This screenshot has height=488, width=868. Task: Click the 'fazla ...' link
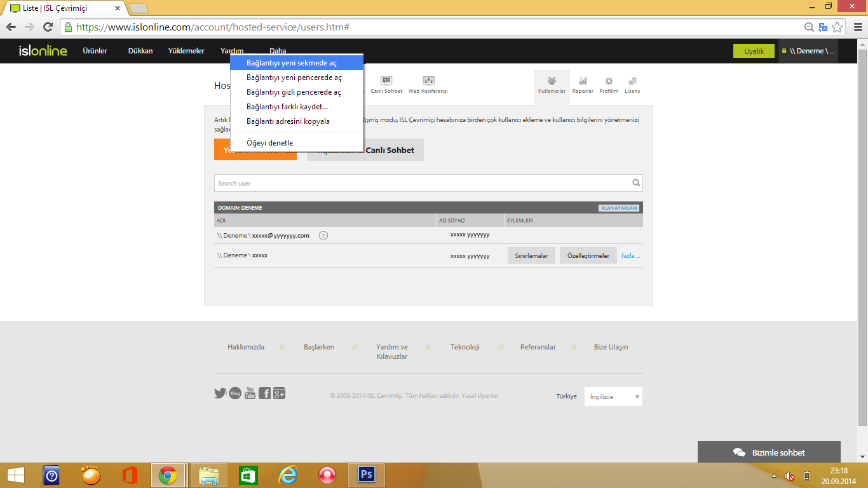pyautogui.click(x=630, y=255)
